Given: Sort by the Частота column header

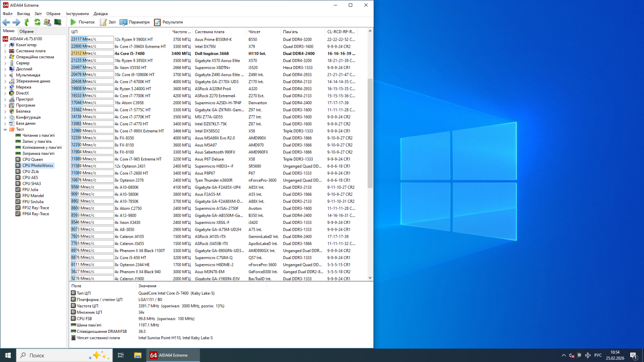Looking at the screenshot, I should [x=181, y=32].
